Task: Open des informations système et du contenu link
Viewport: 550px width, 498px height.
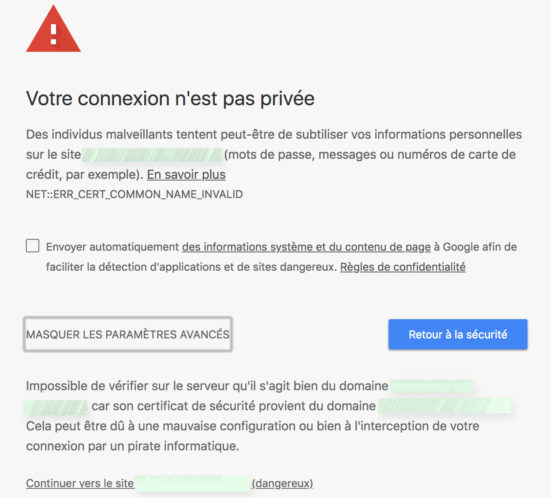Action: 306,247
